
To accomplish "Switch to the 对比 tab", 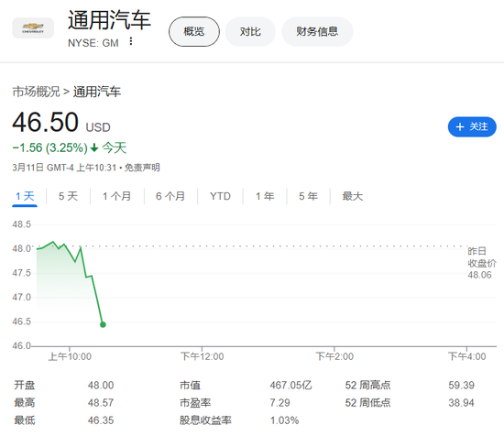I will [250, 31].
